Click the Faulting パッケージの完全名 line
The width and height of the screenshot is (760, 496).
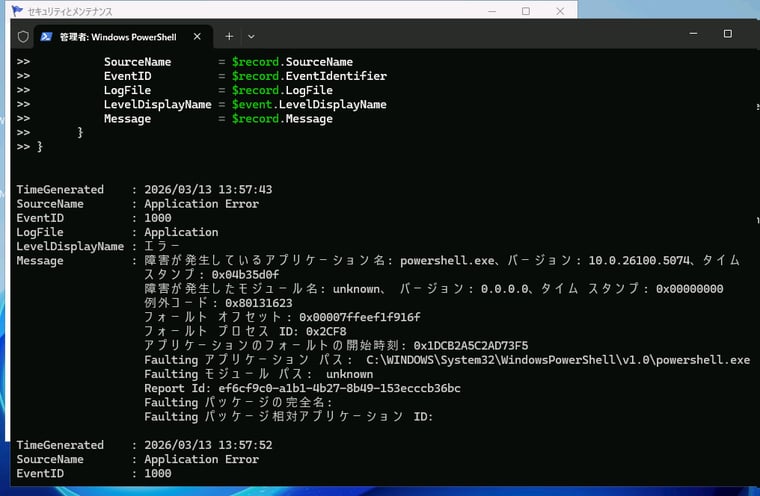point(238,402)
